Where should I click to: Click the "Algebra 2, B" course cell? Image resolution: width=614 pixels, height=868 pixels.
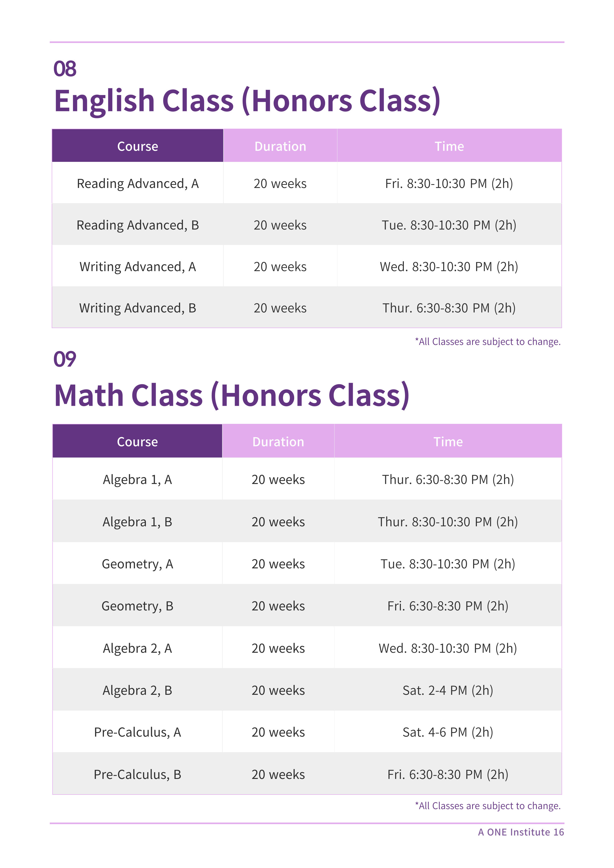pos(137,691)
